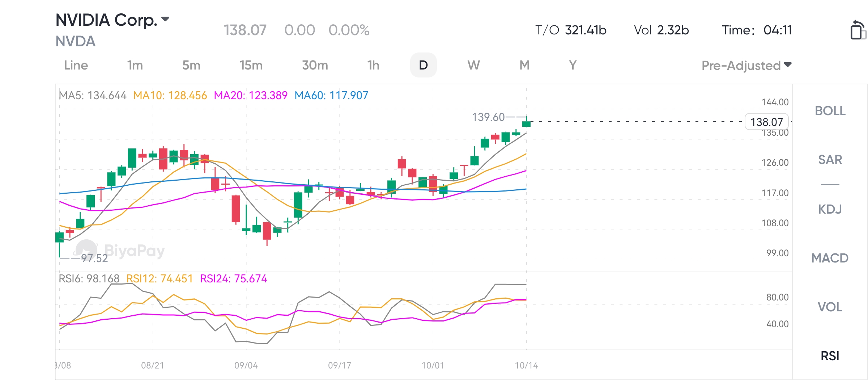Select the M monthly timeframe
The height and width of the screenshot is (391, 868).
524,65
